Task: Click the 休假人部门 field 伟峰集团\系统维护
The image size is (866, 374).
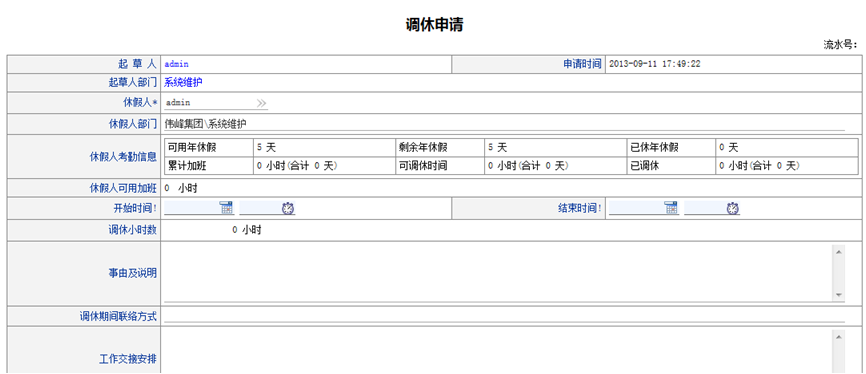Action: 504,124
